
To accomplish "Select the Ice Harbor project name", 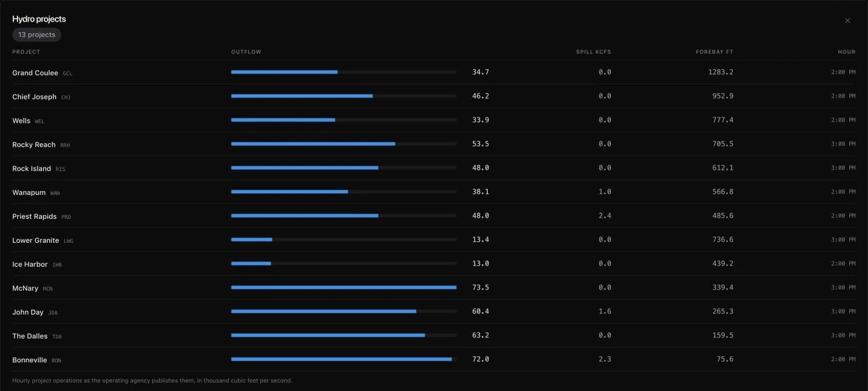I will (30, 264).
